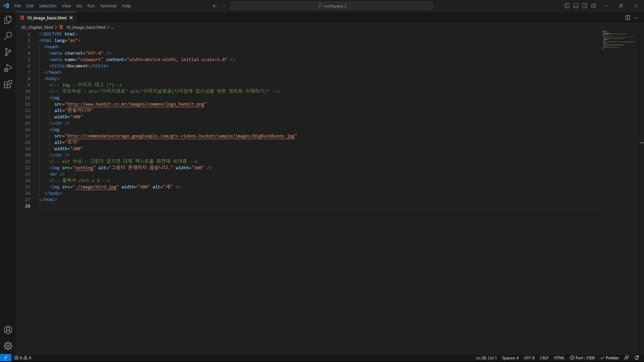This screenshot has width=644, height=362.
Task: Expand 02_chapter_html breadcrumb folder
Action: tap(37, 27)
